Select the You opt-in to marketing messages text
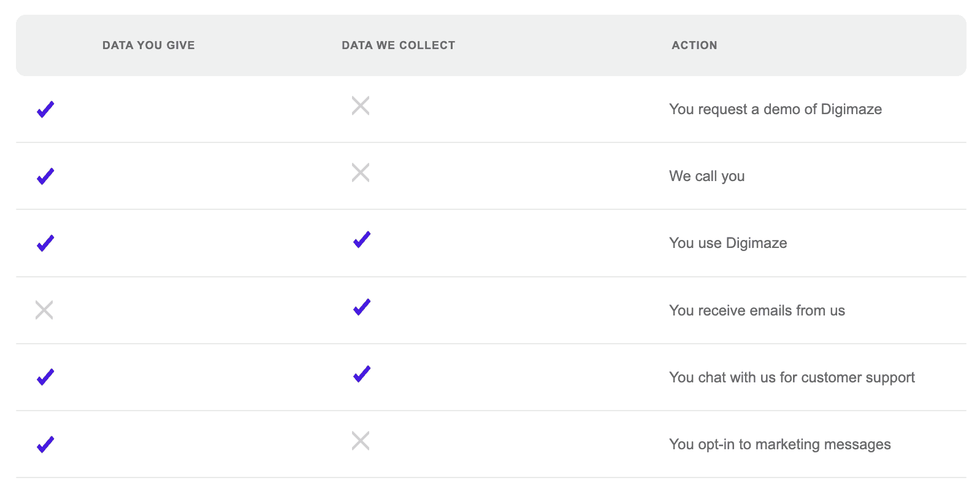The width and height of the screenshot is (980, 491). pos(780,444)
